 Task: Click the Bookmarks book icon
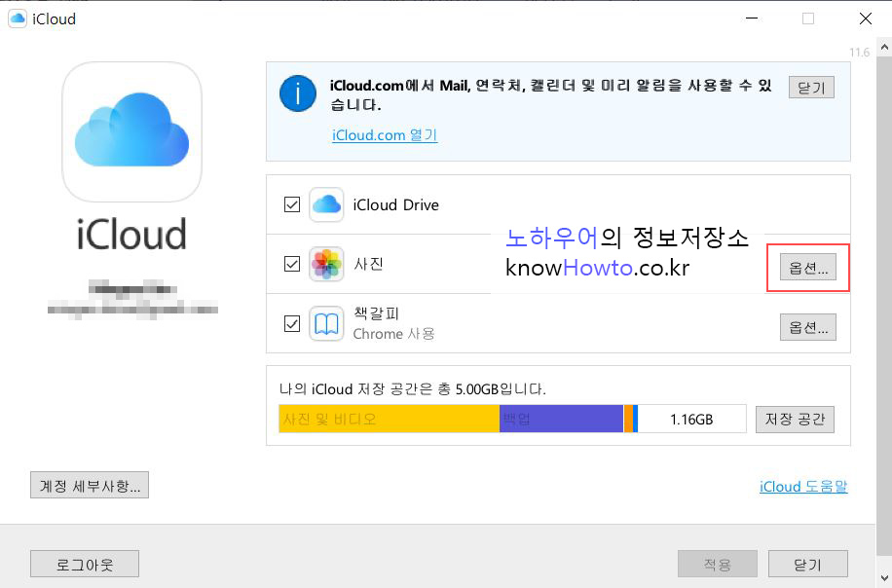(x=326, y=323)
